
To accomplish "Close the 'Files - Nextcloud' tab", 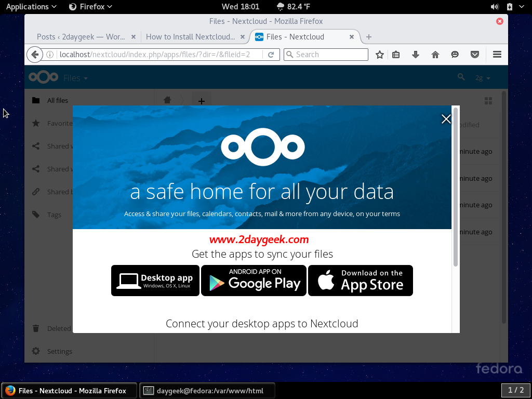I will coord(352,37).
